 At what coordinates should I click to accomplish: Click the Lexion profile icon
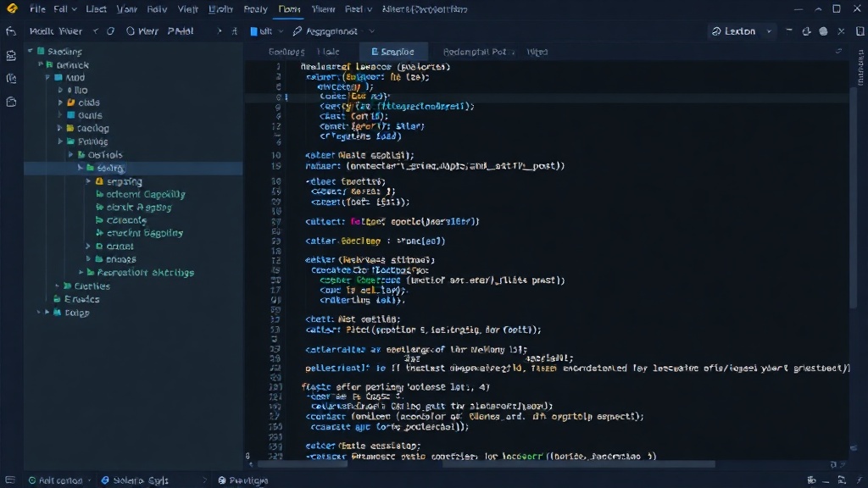coord(716,31)
